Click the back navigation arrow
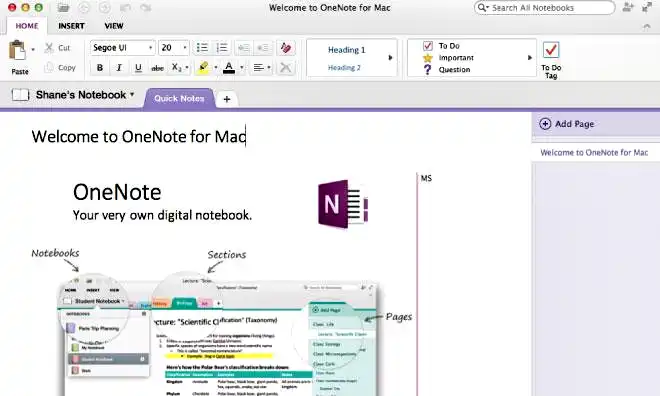Image resolution: width=660 pixels, height=396 pixels. [84, 8]
